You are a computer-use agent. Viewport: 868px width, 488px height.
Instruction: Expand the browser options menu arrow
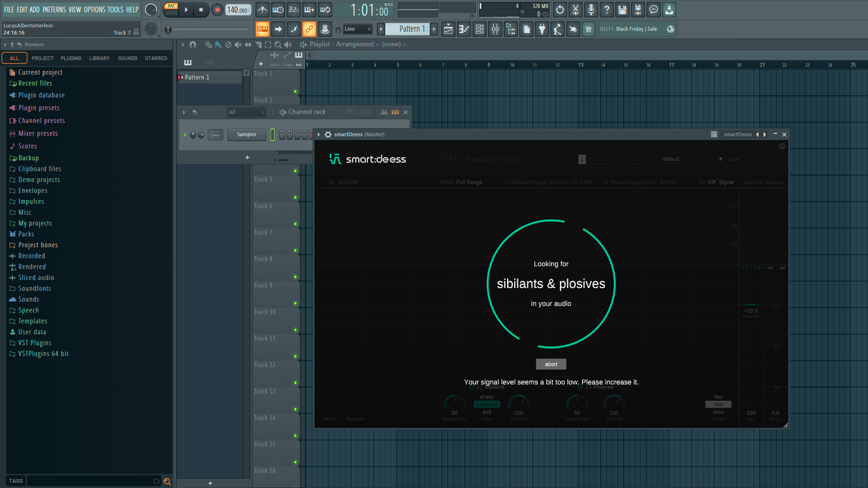pos(5,44)
